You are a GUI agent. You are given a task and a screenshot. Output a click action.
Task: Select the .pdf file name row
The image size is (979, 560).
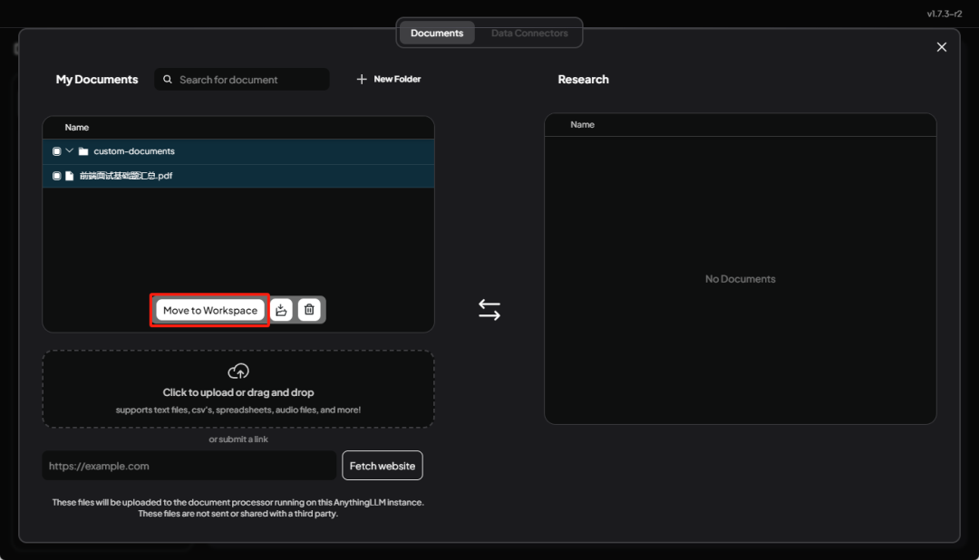pyautogui.click(x=238, y=176)
